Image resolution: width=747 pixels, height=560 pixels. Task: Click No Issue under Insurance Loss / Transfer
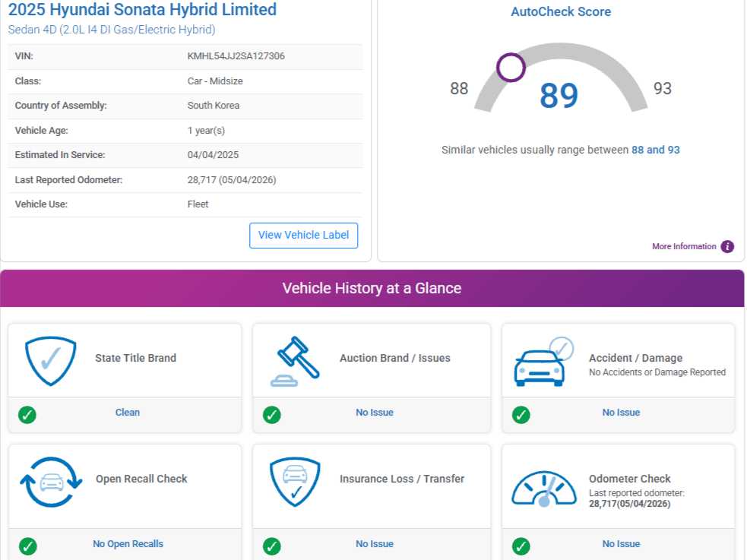click(375, 544)
